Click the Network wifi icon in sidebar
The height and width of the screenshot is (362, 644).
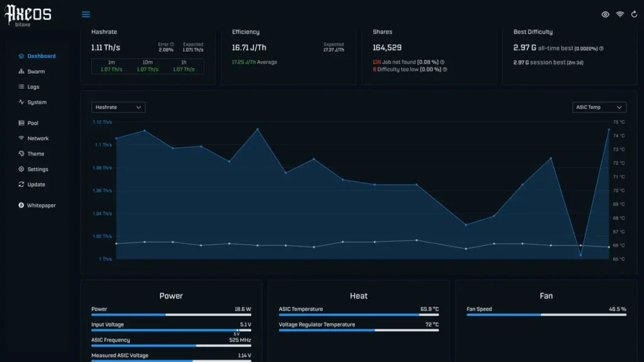[x=21, y=138]
